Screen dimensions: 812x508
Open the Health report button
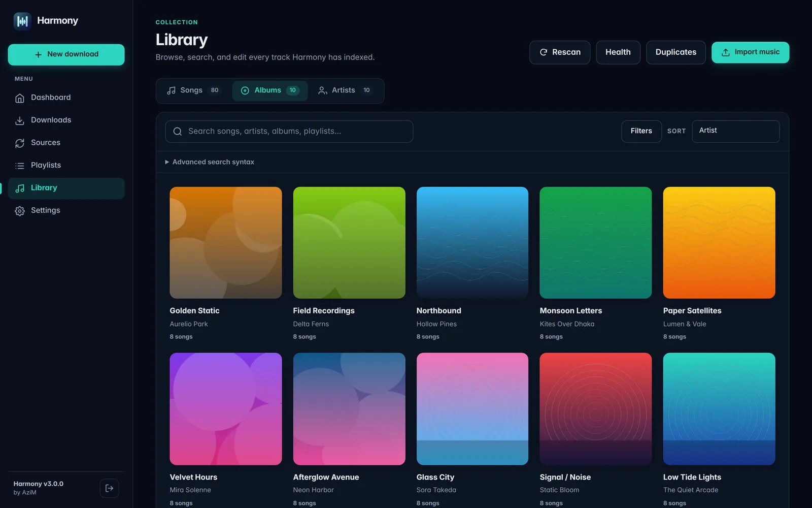click(x=618, y=52)
